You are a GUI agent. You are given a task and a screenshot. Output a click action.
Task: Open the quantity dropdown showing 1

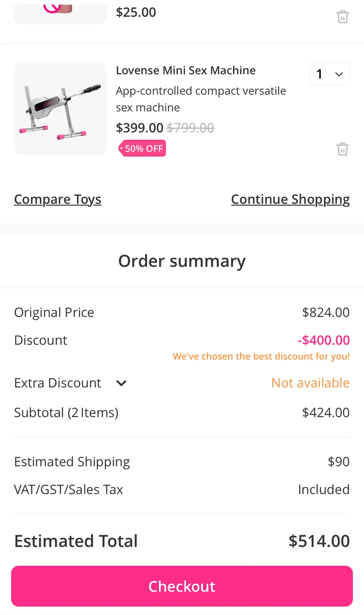329,74
